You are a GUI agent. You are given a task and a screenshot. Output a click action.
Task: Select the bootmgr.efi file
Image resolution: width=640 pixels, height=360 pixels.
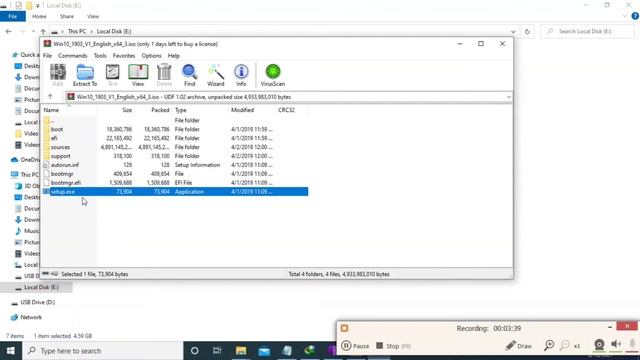175,183
